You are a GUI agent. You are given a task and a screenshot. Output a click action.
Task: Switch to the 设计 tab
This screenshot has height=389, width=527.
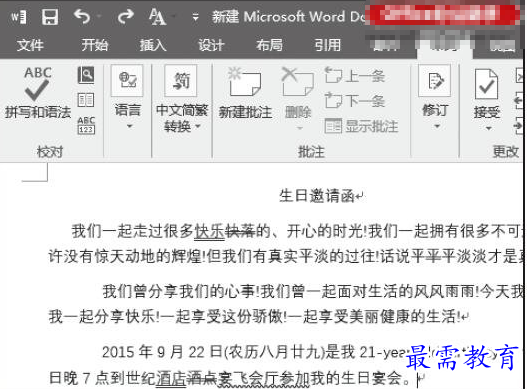pos(211,45)
